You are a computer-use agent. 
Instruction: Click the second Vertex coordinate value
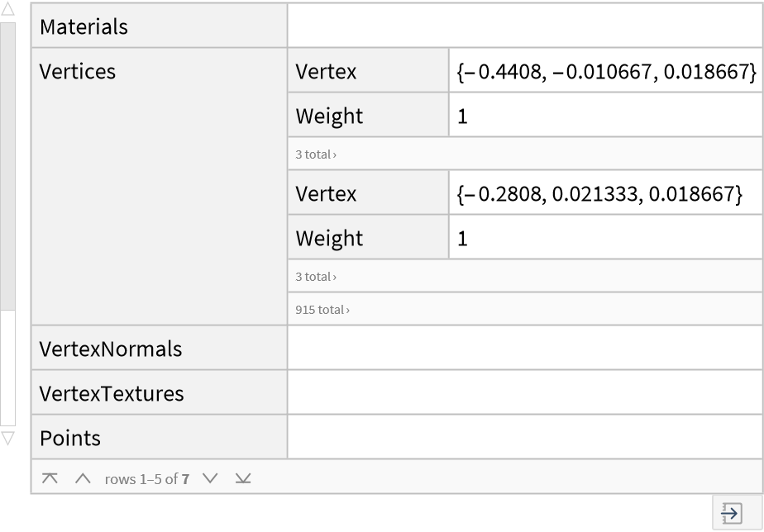tap(599, 194)
